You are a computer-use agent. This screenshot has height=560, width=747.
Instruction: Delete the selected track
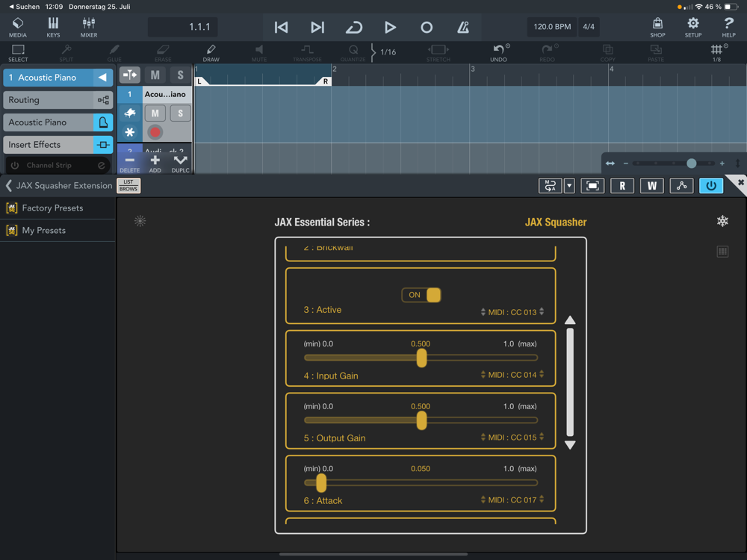click(129, 164)
